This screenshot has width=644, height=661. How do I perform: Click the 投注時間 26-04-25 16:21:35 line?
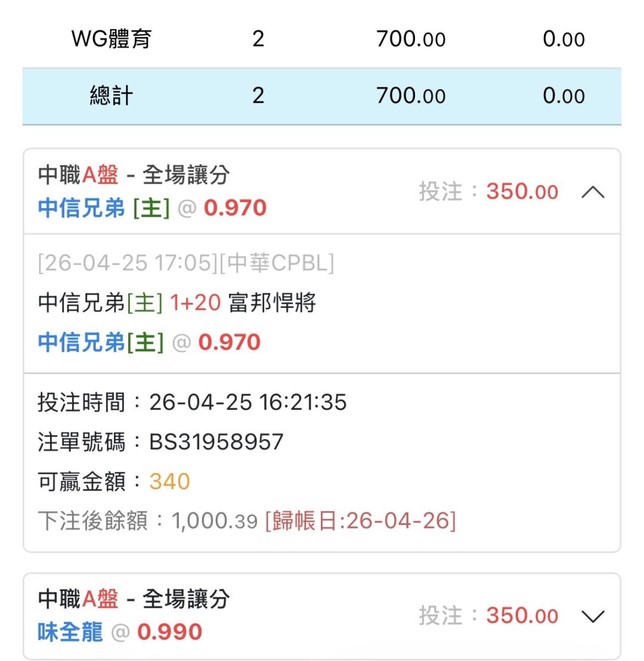[192, 403]
